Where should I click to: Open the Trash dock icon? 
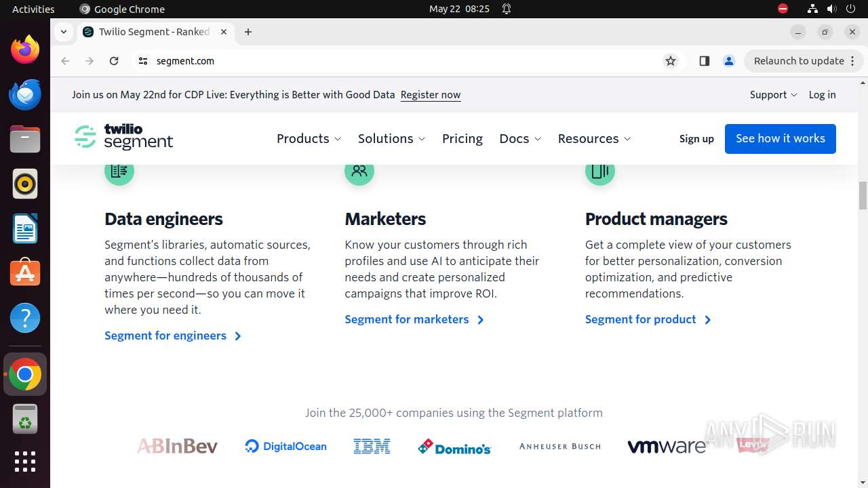point(25,420)
